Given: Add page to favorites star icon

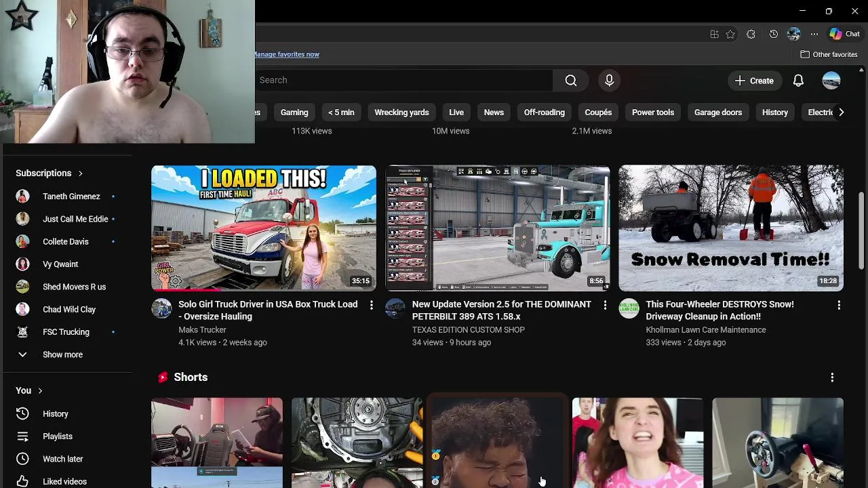Looking at the screenshot, I should click(730, 34).
